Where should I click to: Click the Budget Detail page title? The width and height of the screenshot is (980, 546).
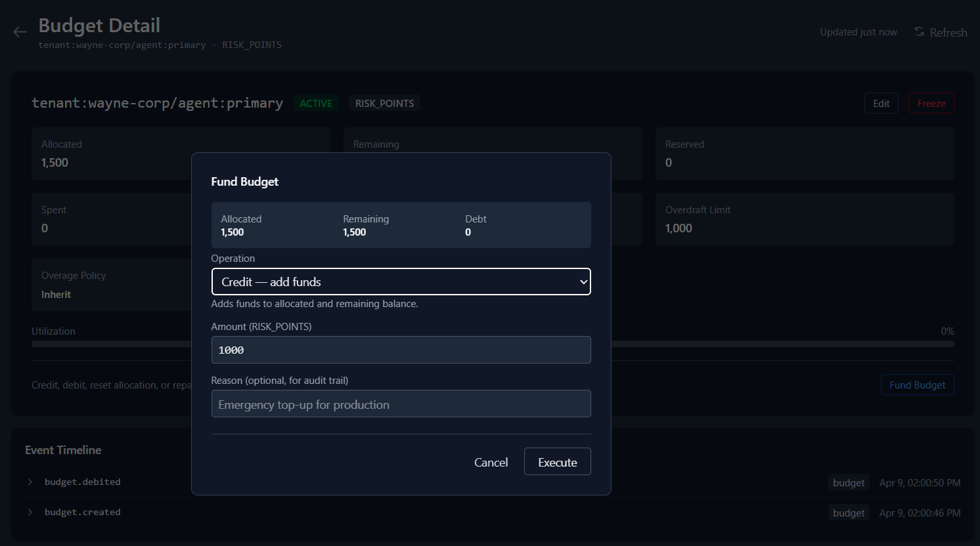point(99,25)
